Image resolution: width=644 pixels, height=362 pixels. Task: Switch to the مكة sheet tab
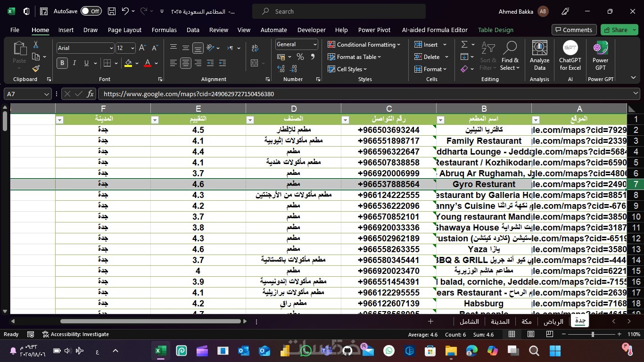point(527,321)
